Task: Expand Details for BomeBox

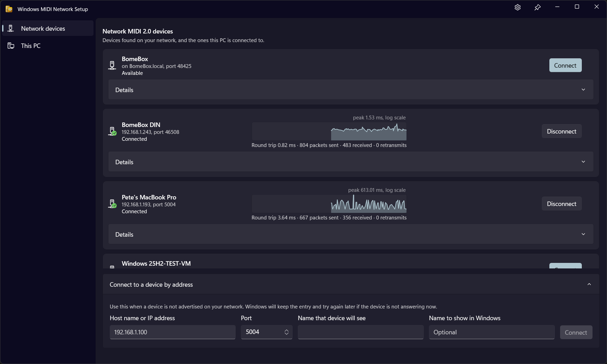Action: pyautogui.click(x=351, y=90)
